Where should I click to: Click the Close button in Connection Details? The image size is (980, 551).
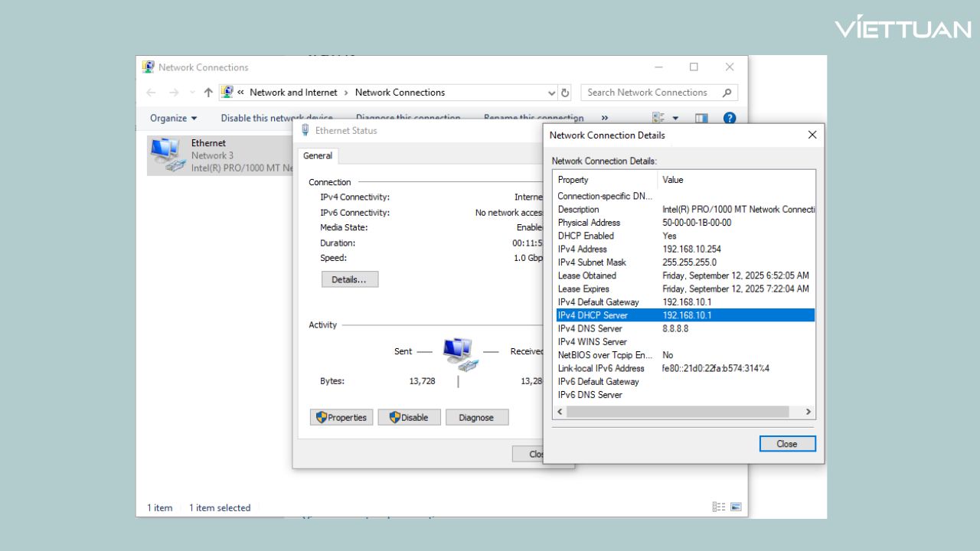pos(787,444)
